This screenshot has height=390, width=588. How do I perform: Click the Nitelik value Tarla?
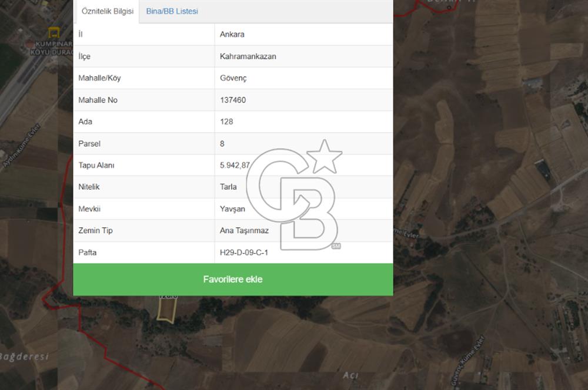tap(228, 187)
